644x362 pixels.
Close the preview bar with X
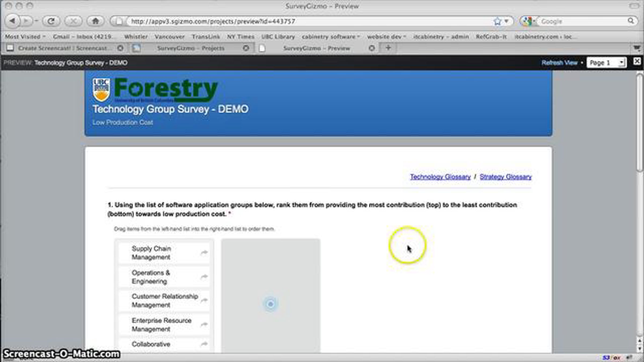[x=637, y=62]
